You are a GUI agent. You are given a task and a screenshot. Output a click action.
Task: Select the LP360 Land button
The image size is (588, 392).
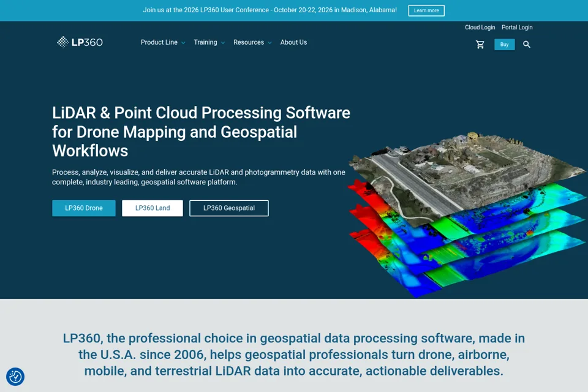(153, 208)
